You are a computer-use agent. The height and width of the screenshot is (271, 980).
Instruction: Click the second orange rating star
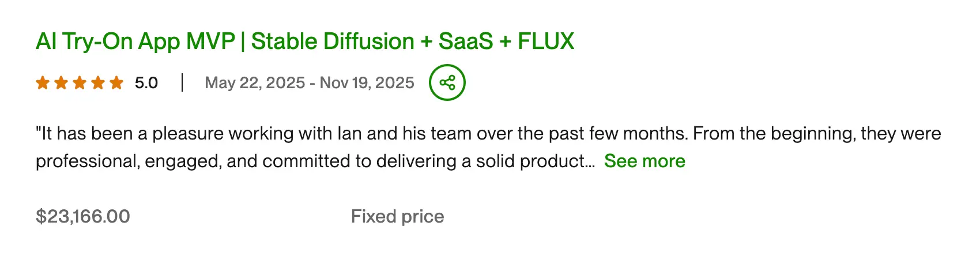(x=61, y=83)
